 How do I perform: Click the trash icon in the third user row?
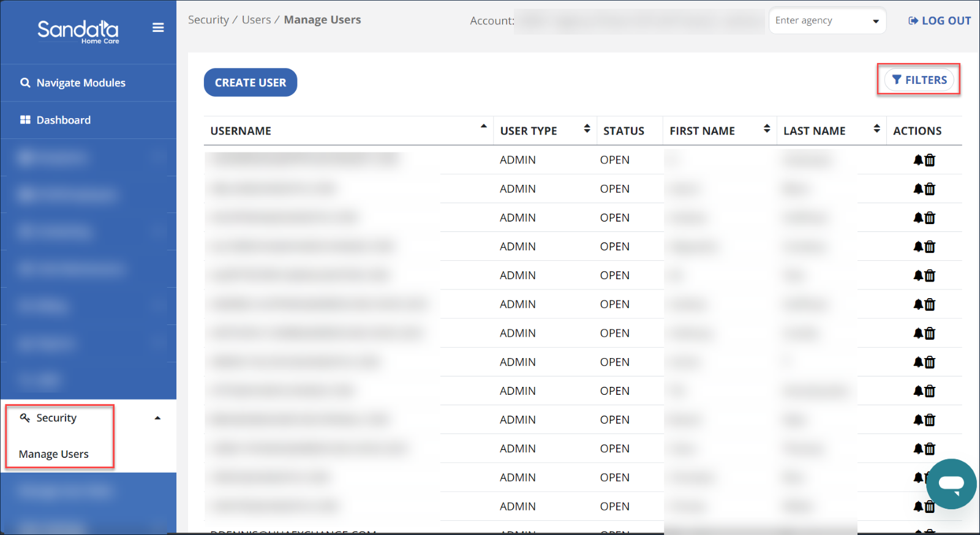pos(930,218)
